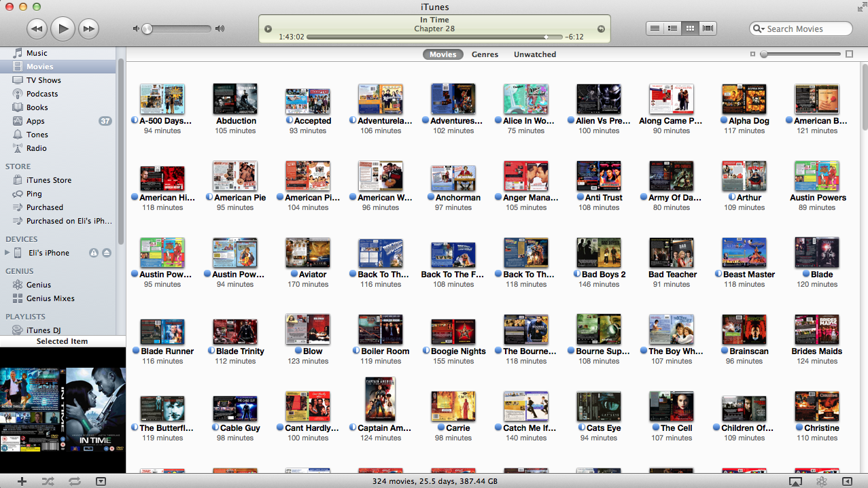868x488 pixels.
Task: Toggle shuffle mode
Action: pos(48,481)
